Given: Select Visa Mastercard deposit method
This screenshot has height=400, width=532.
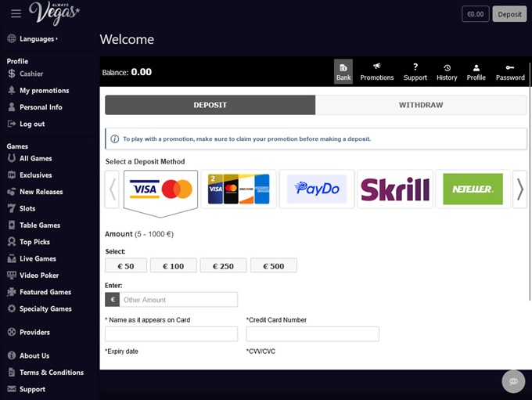Looking at the screenshot, I should pos(161,189).
